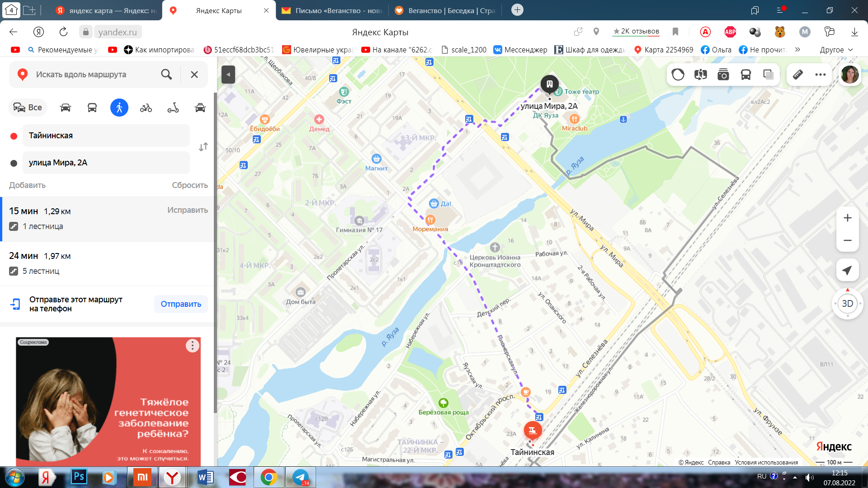Switch to 'Веганство | Беседка' browser tab
Image resolution: width=868 pixels, height=488 pixels.
pyautogui.click(x=445, y=10)
